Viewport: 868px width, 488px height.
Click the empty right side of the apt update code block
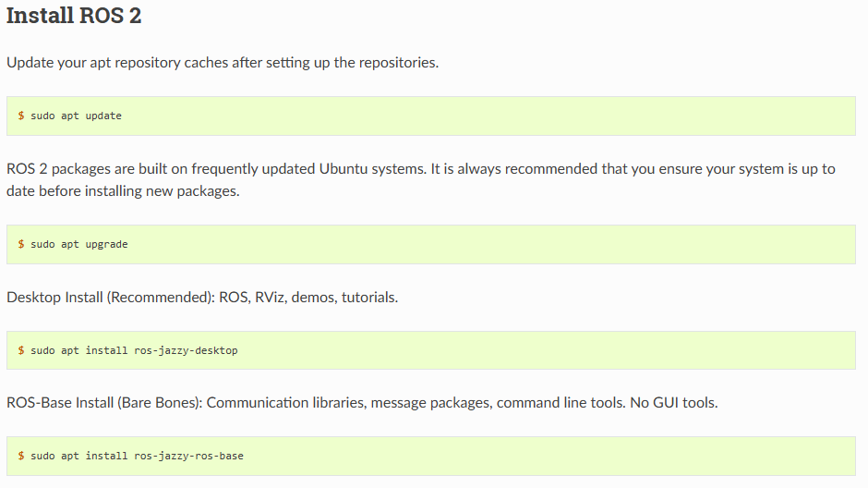pyautogui.click(x=554, y=116)
